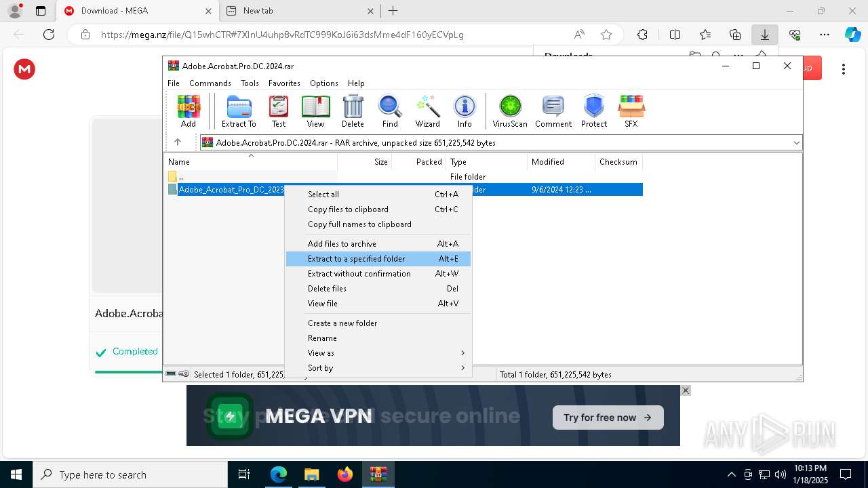Choose Copy full names to clipboard
Viewport: 868px width, 488px height.
(x=378, y=224)
